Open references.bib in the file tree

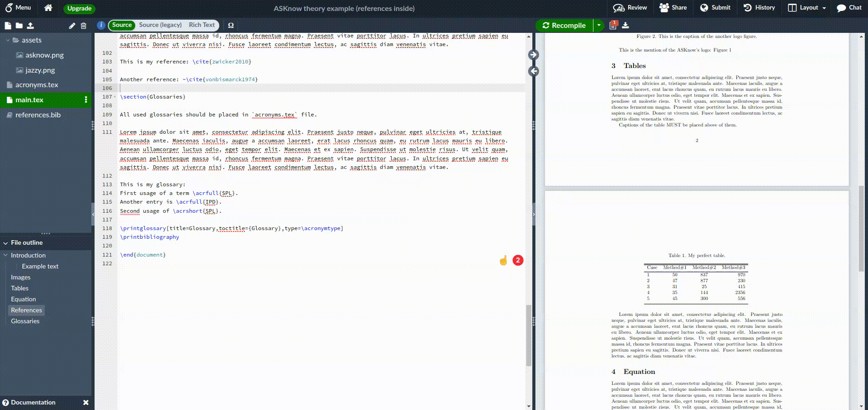coord(38,115)
